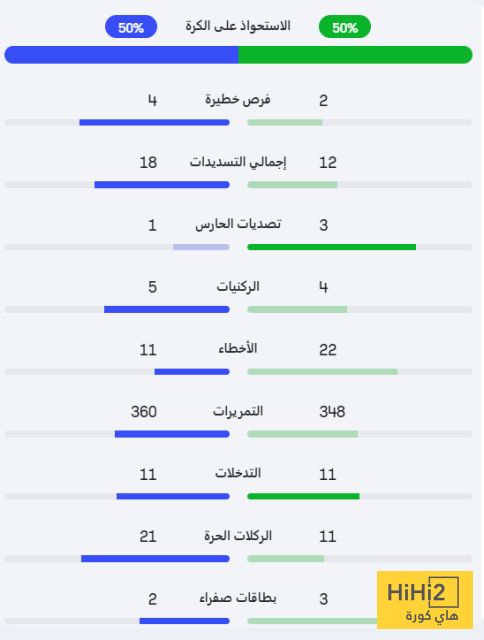Click the green 50% possession badge
Viewport: 484px width, 640px height.
(345, 27)
